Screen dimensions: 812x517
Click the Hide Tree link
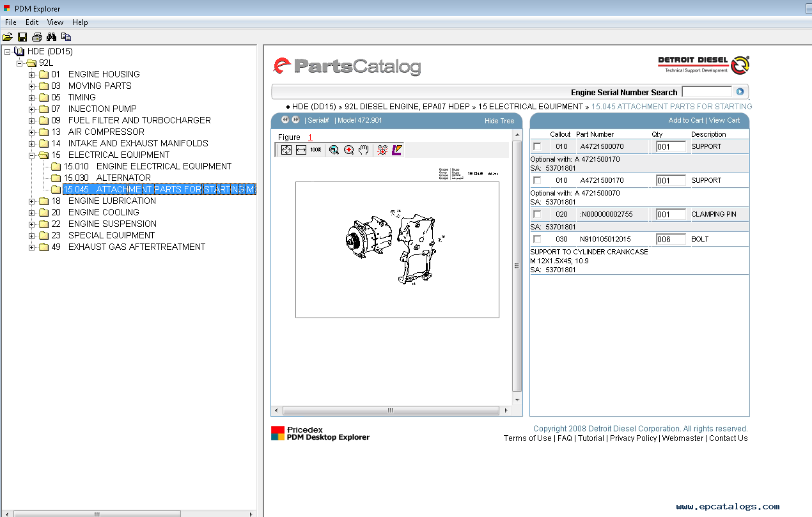point(499,121)
